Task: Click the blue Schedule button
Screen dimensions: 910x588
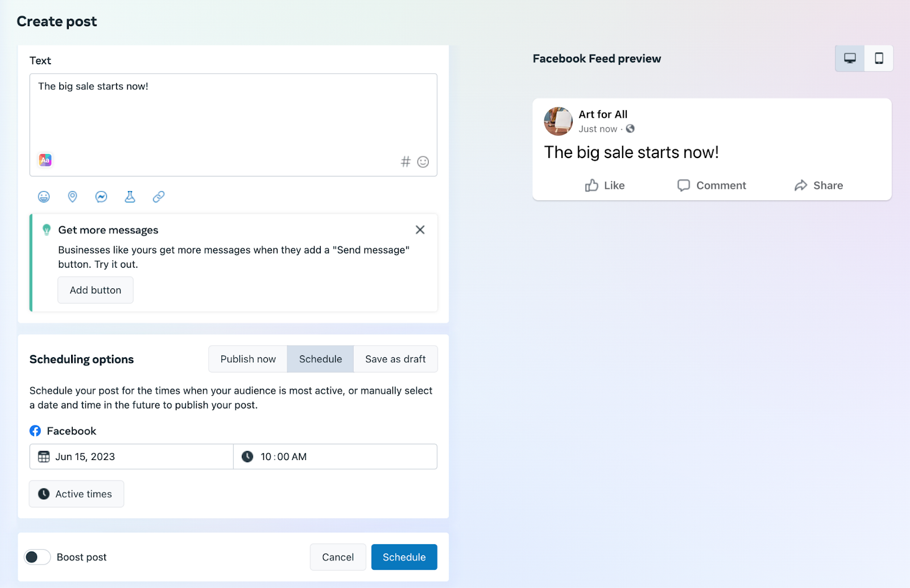Action: (404, 557)
